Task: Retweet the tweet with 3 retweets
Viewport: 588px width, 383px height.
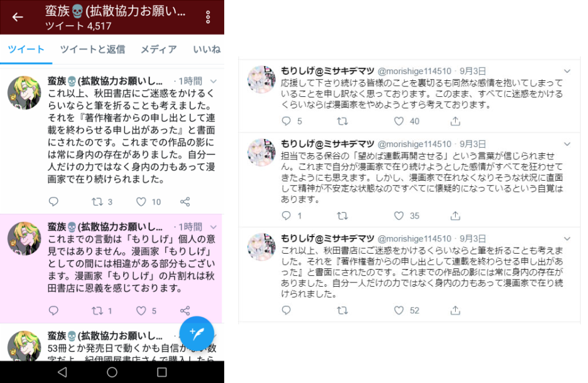Action: coord(97,202)
